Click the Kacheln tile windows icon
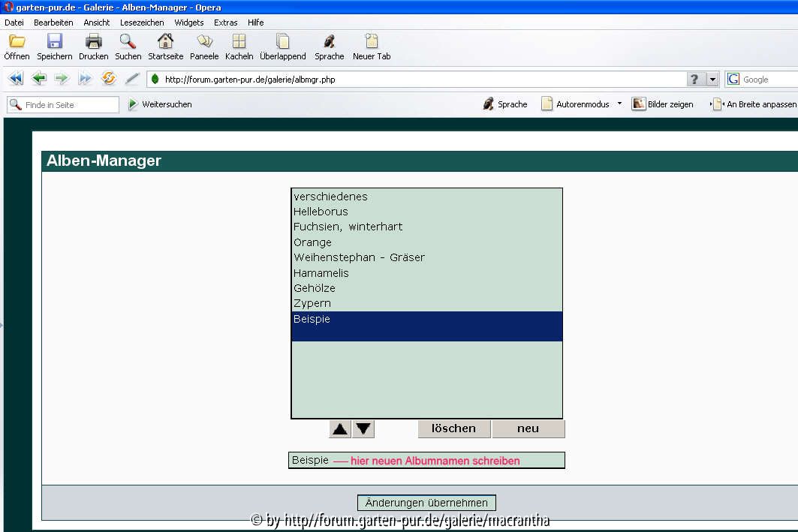This screenshot has width=798, height=532. click(x=239, y=42)
